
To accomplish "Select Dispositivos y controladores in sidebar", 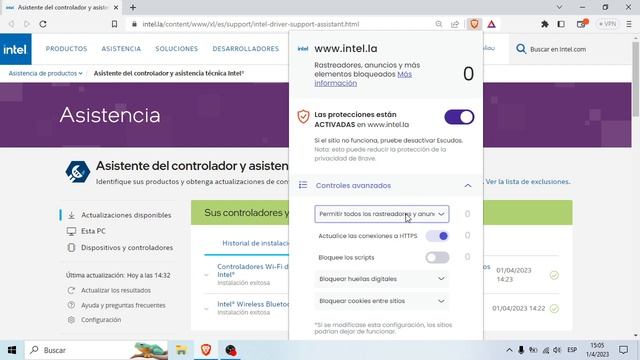I will tap(127, 248).
